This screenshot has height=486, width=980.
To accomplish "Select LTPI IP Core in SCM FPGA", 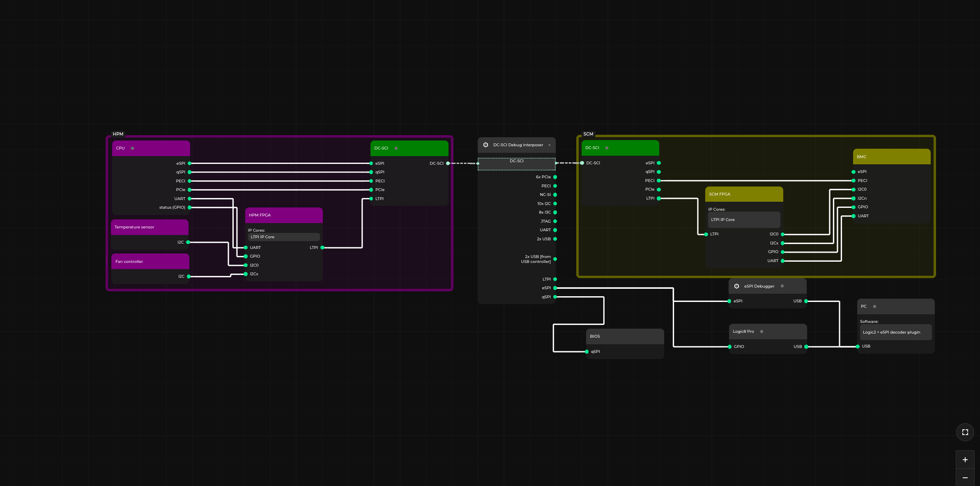I will coord(744,220).
